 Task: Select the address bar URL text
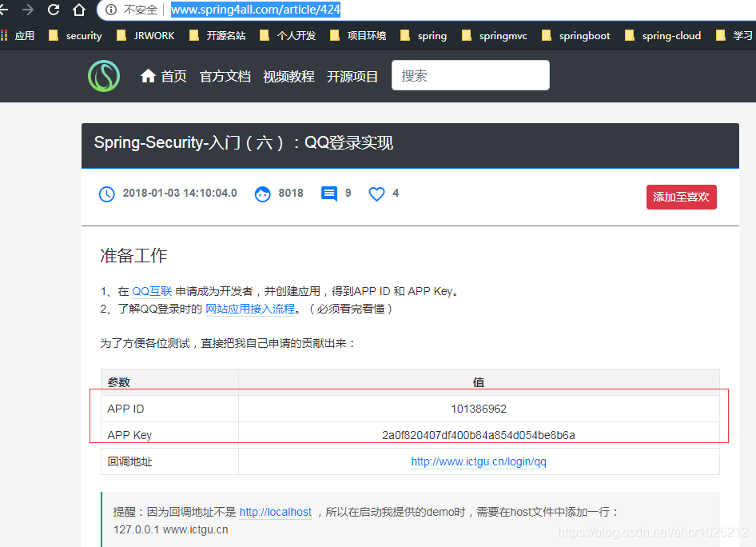coord(256,10)
